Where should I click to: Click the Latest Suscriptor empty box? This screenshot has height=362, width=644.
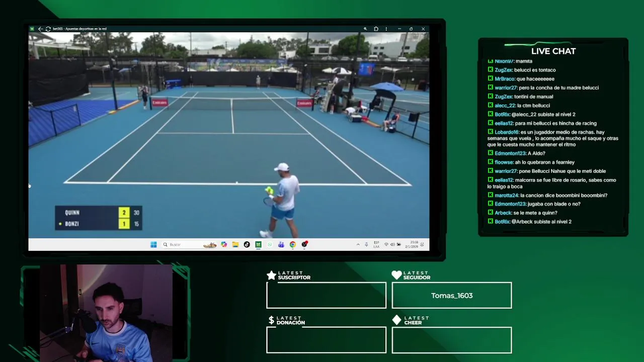(326, 295)
